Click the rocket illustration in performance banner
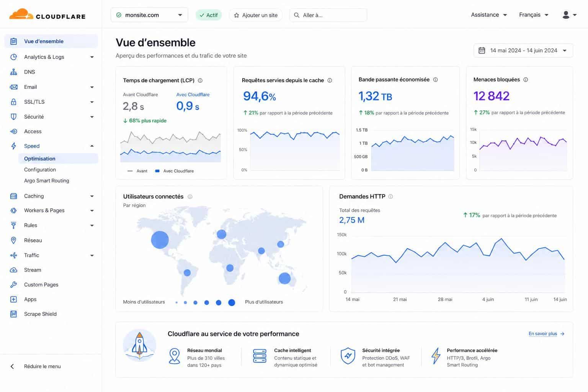588x392 pixels. click(x=139, y=346)
